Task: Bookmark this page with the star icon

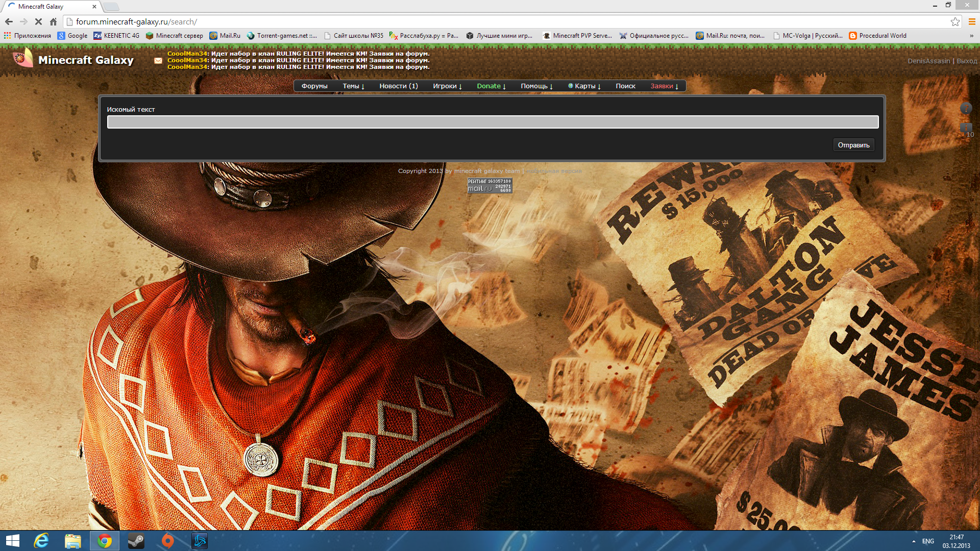Action: click(955, 21)
